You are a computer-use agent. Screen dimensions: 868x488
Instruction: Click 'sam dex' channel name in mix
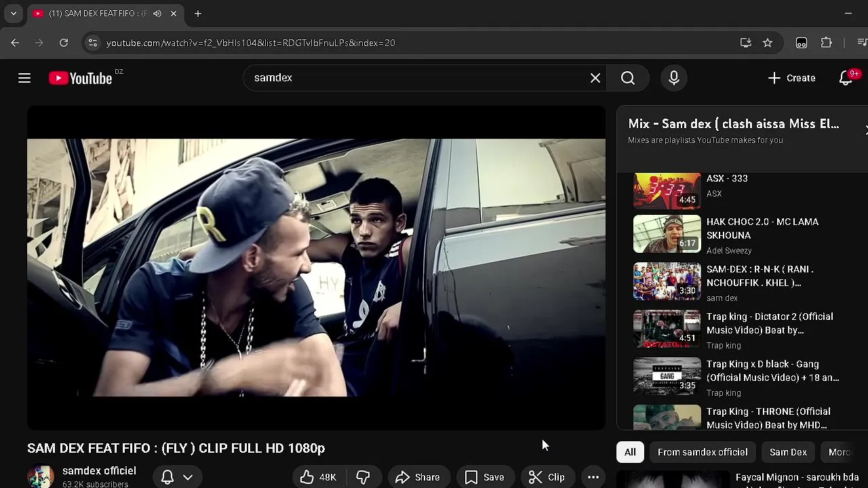[722, 298]
